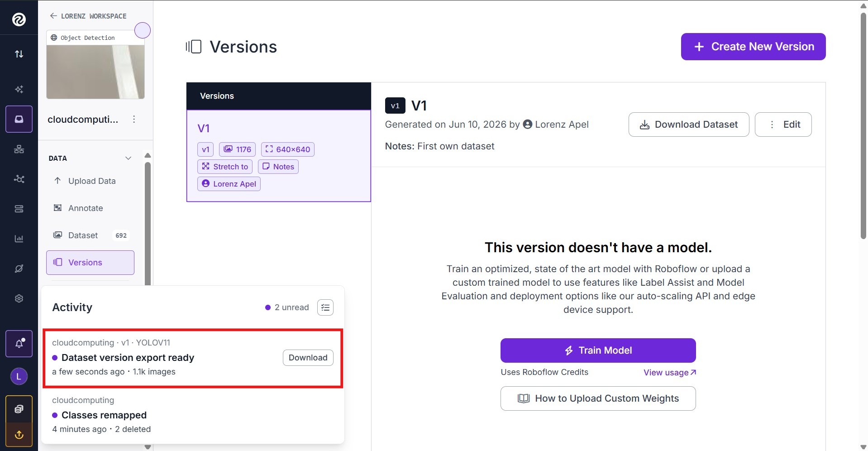
Task: Click the Lorenz Apel chip in version card
Action: (x=229, y=184)
